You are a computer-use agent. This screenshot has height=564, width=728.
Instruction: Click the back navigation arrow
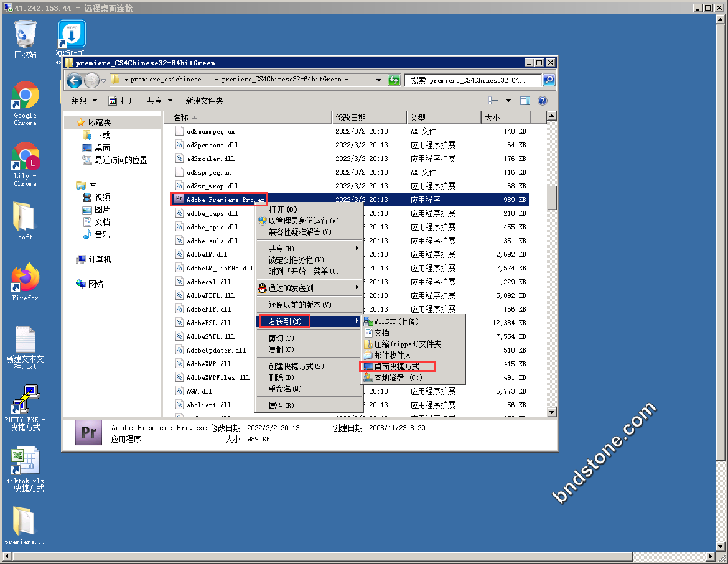[x=74, y=80]
